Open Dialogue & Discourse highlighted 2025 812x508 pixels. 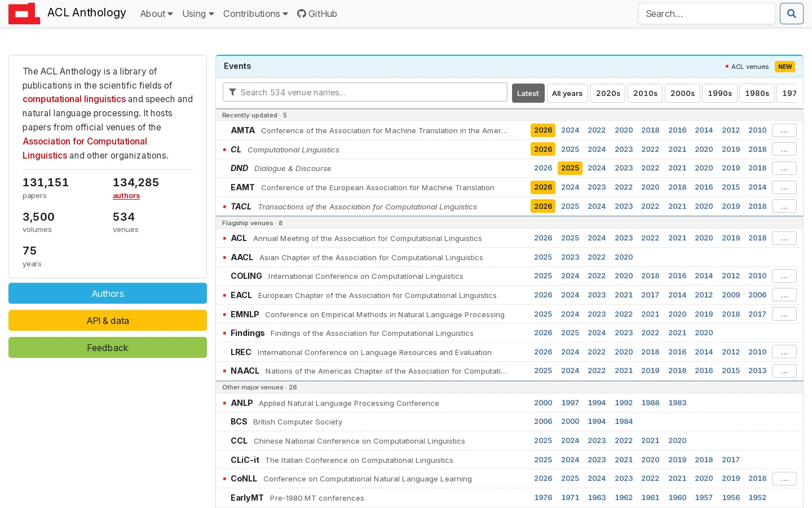point(570,168)
